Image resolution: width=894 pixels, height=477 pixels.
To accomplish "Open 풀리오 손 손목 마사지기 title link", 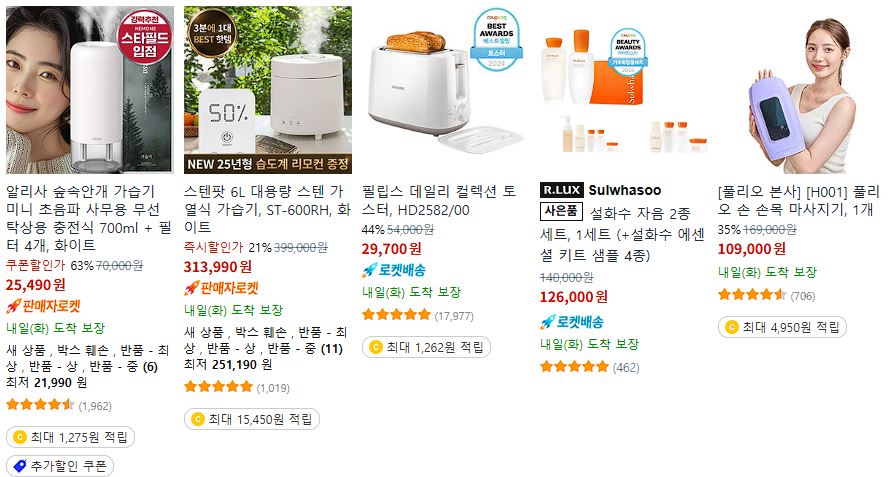I will coord(799,201).
